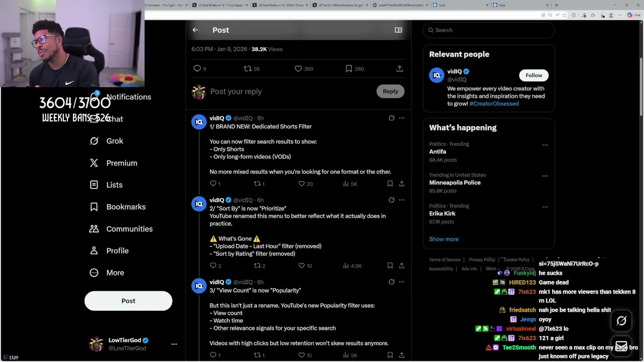The width and height of the screenshot is (644, 362).
Task: Open Grok in the left sidebar
Action: pyautogui.click(x=106, y=141)
